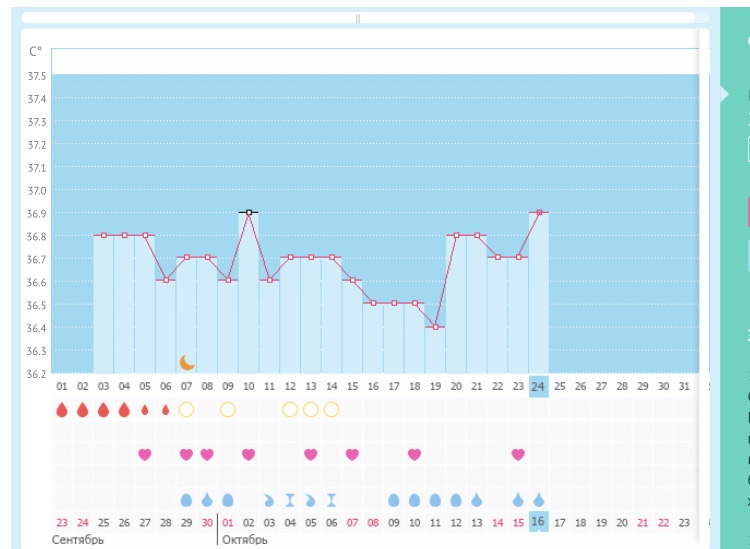Click red date 01 above the Октябрь label
The width and height of the screenshot is (750, 549).
(x=228, y=521)
